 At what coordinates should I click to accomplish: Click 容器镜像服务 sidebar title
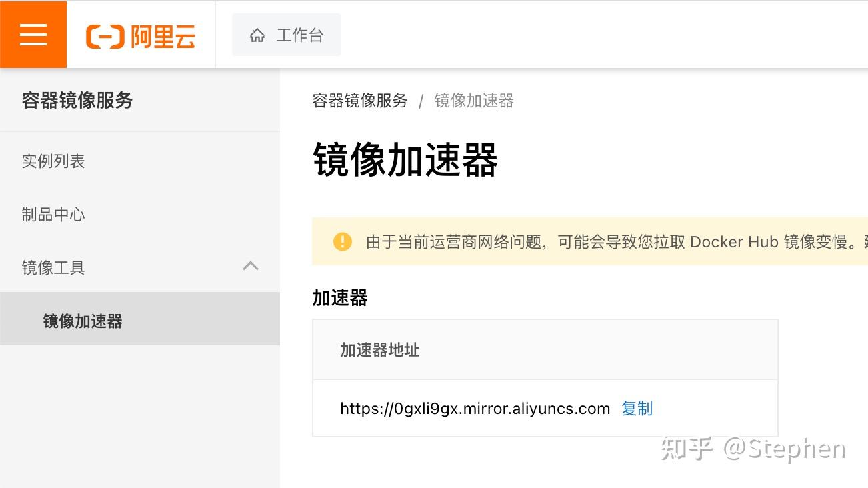tap(77, 100)
